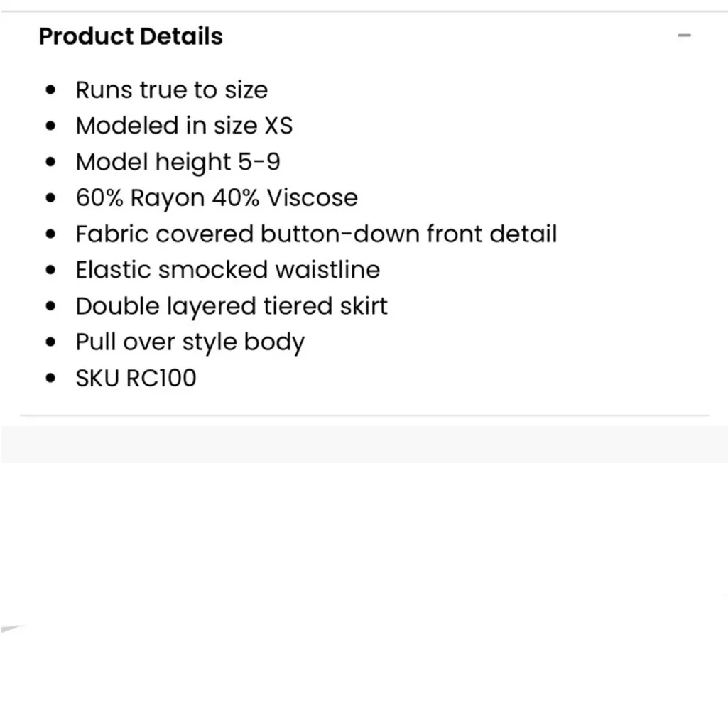The height and width of the screenshot is (728, 728).
Task: Click "Fabric covered button-down front detail" line
Action: [316, 234]
